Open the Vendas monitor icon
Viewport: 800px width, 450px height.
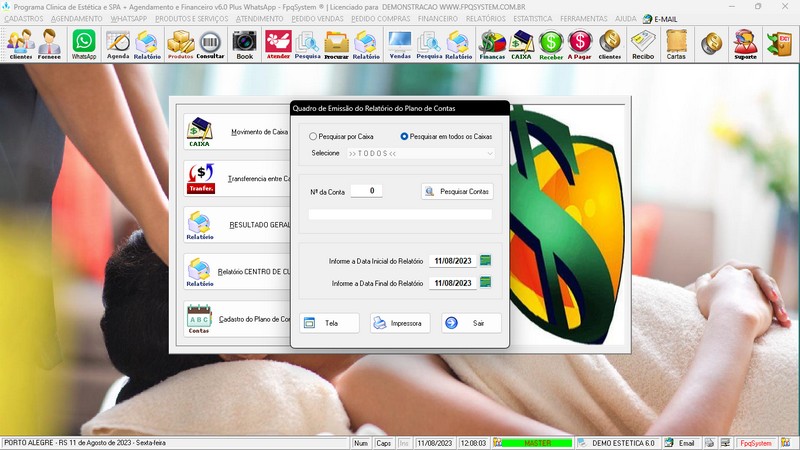400,44
